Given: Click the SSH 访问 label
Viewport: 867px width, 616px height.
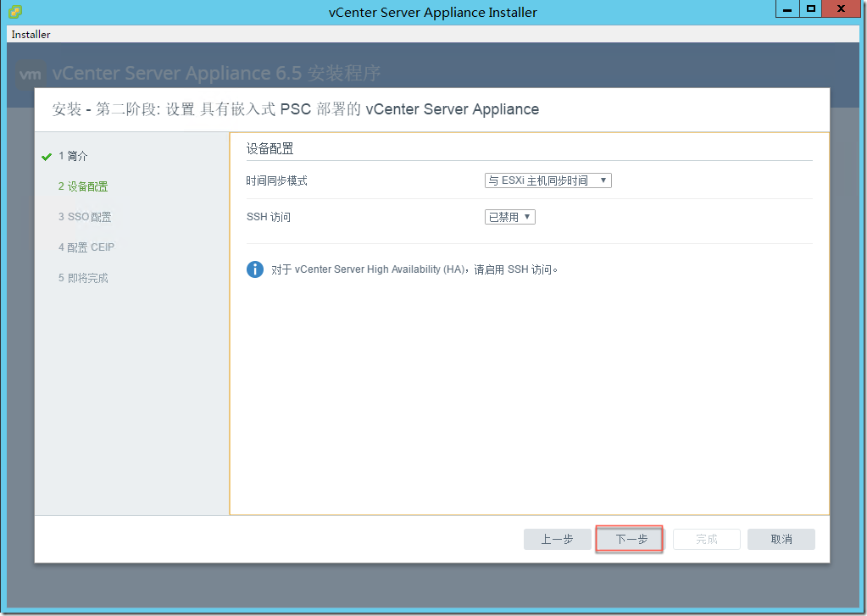Looking at the screenshot, I should 268,217.
